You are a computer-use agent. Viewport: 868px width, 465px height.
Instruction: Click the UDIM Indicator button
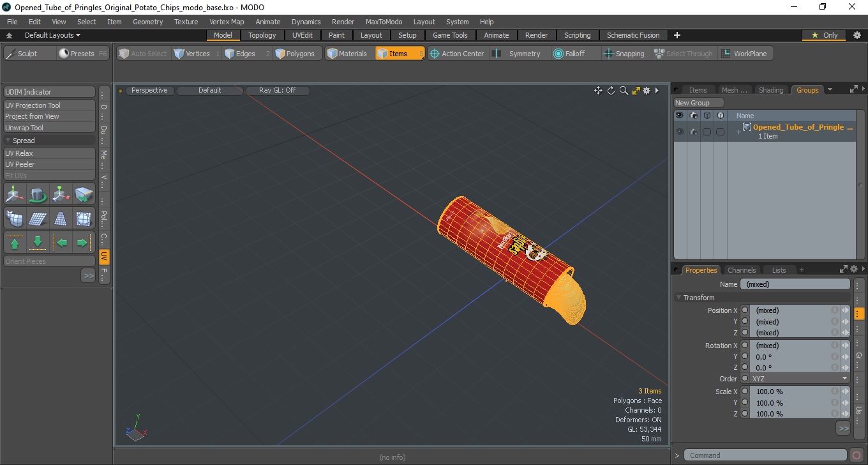tap(49, 92)
